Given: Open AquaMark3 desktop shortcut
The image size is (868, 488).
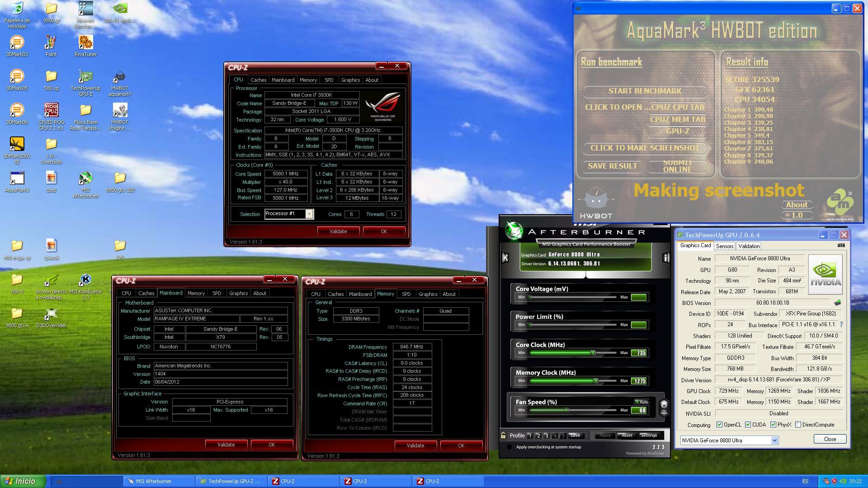Looking at the screenshot, I should tap(17, 182).
